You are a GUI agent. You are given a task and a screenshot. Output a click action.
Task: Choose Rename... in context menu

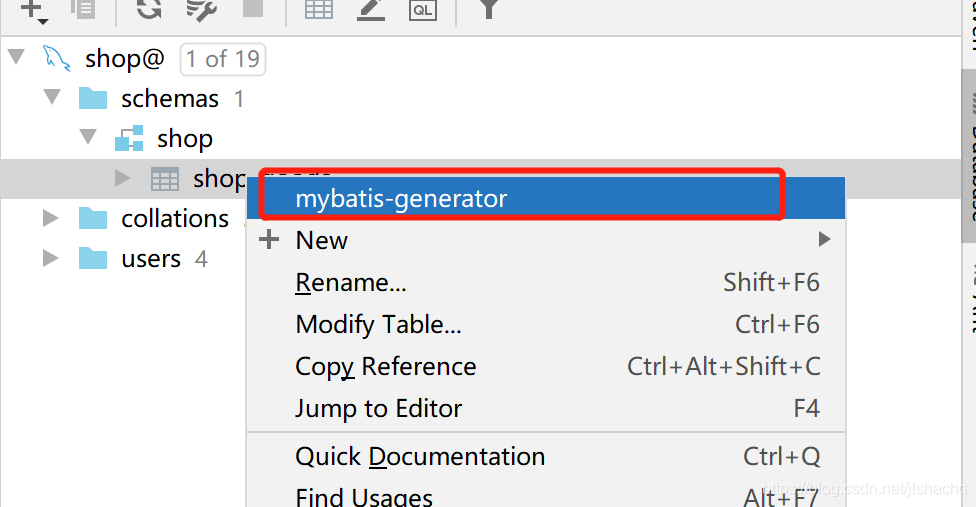(351, 283)
